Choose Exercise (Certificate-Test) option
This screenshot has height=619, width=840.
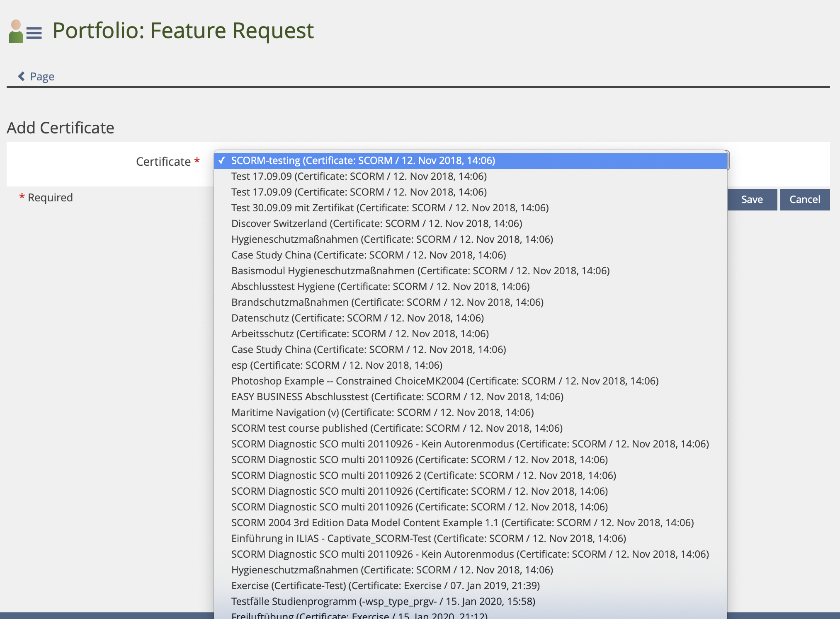(385, 586)
